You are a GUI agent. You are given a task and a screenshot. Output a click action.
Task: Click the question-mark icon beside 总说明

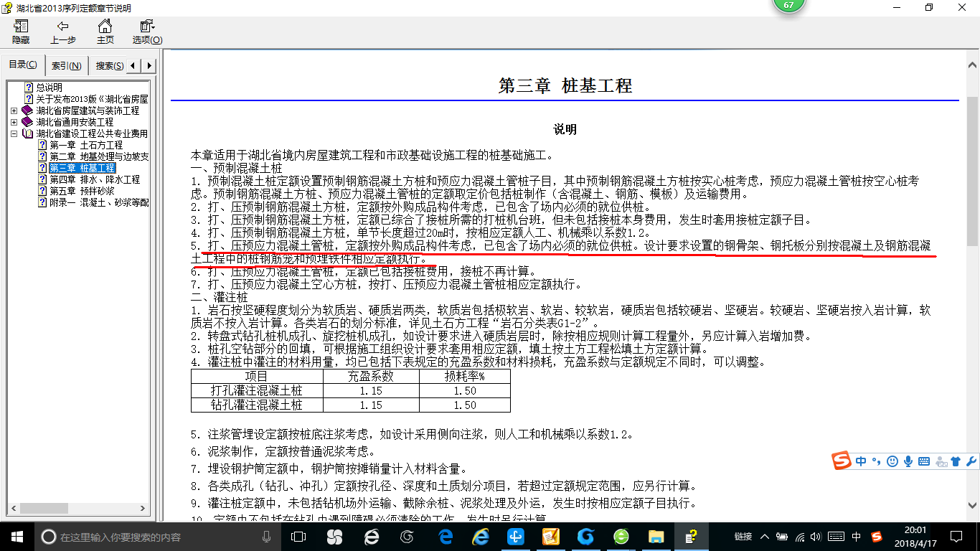pyautogui.click(x=29, y=88)
